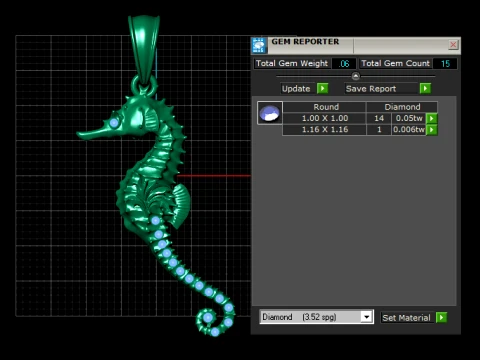Select the seahorse eye gem
Image resolution: width=480 pixels, height=360 pixels.
click(x=114, y=123)
